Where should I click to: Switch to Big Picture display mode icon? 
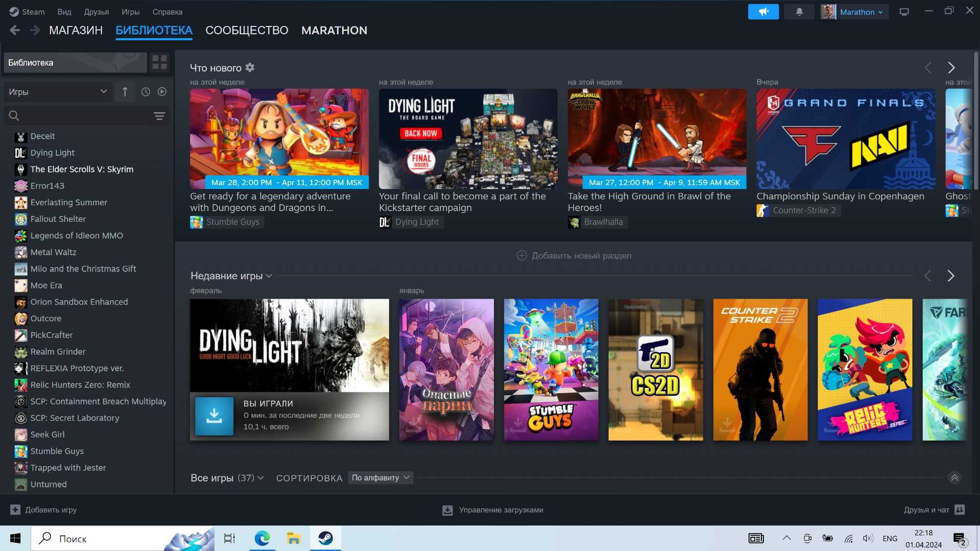click(x=904, y=12)
